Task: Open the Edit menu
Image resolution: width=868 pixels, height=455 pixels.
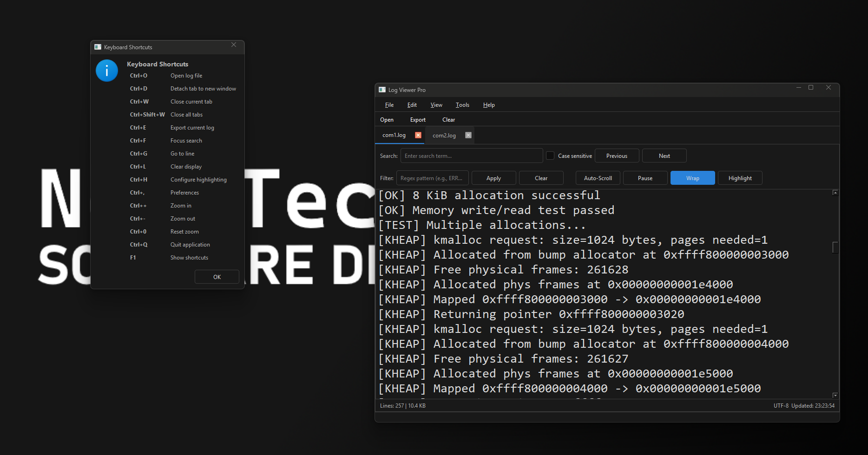Action: tap(412, 105)
